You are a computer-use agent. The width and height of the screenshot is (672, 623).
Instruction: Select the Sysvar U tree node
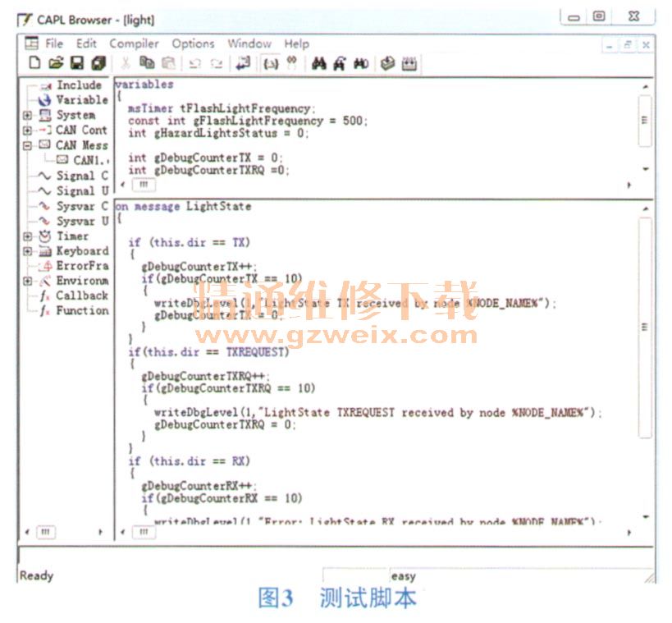pos(82,222)
